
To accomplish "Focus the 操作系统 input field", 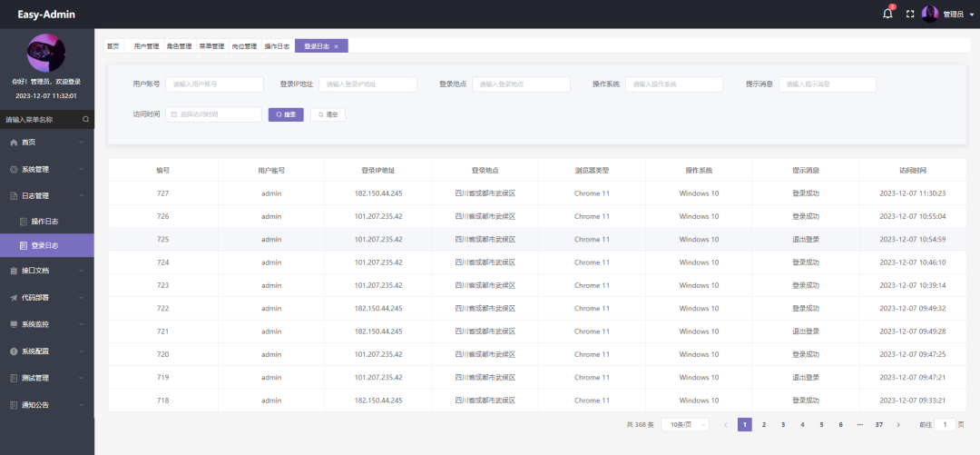I will tap(674, 84).
